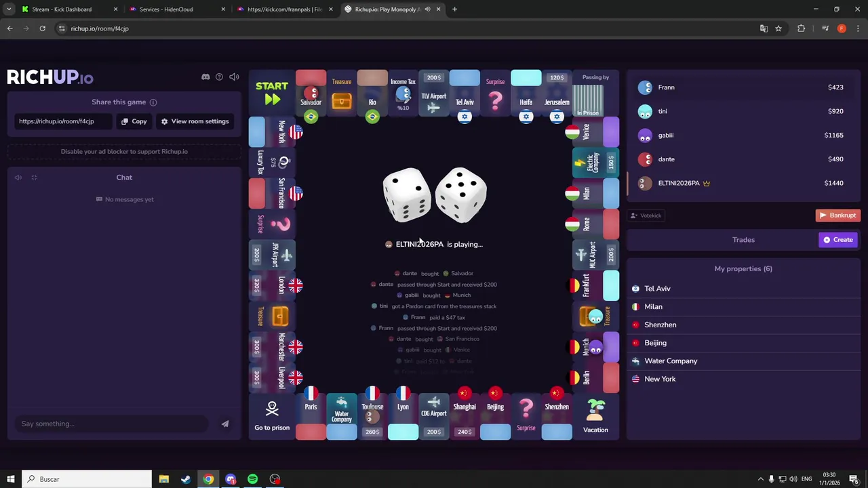The width and height of the screenshot is (868, 488).
Task: Toggle chat sound notifications icon
Action: click(18, 178)
